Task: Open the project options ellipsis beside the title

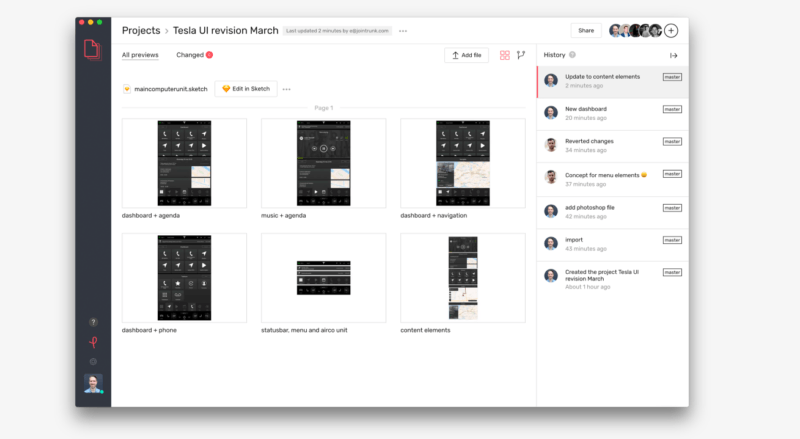Action: pos(403,31)
